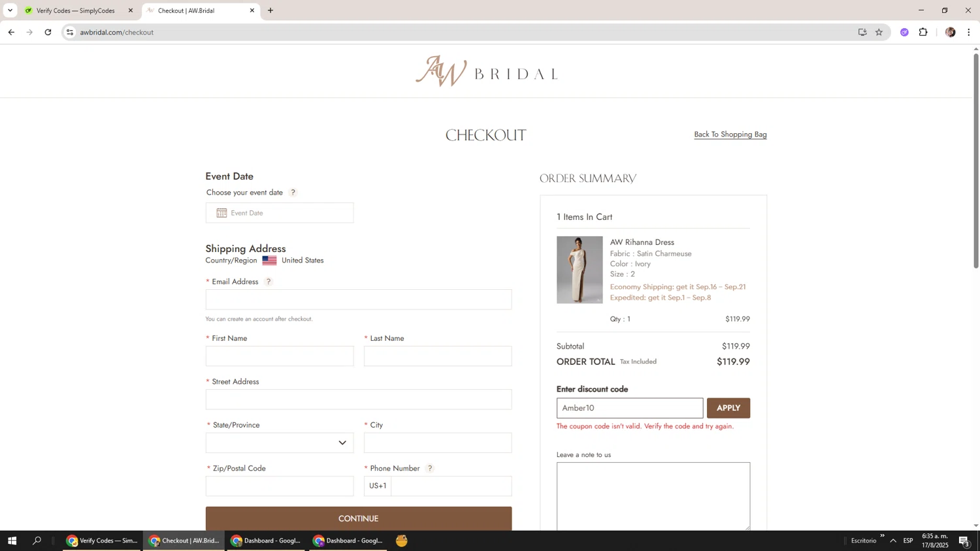
Task: Open the orange app icon in the taskbar
Action: click(402, 541)
